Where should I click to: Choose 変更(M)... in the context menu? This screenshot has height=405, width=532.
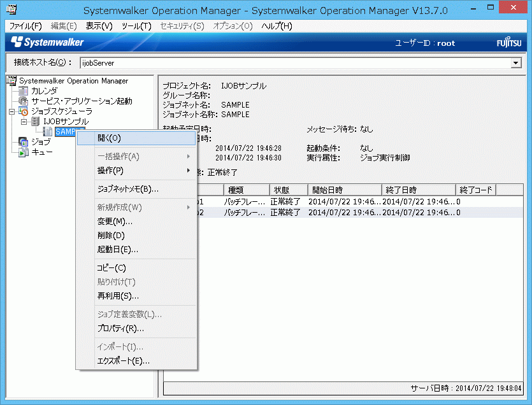coord(136,222)
